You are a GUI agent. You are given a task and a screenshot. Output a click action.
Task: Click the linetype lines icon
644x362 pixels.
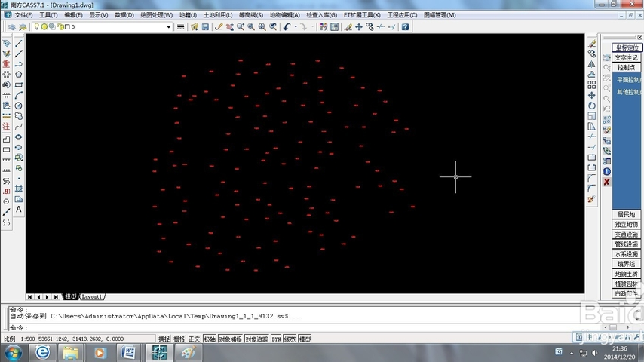180,26
